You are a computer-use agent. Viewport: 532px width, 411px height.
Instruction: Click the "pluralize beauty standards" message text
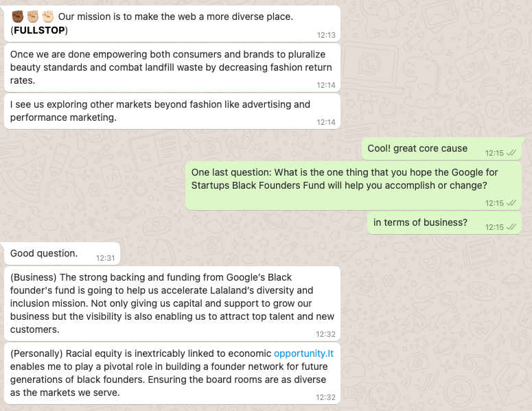click(x=170, y=67)
